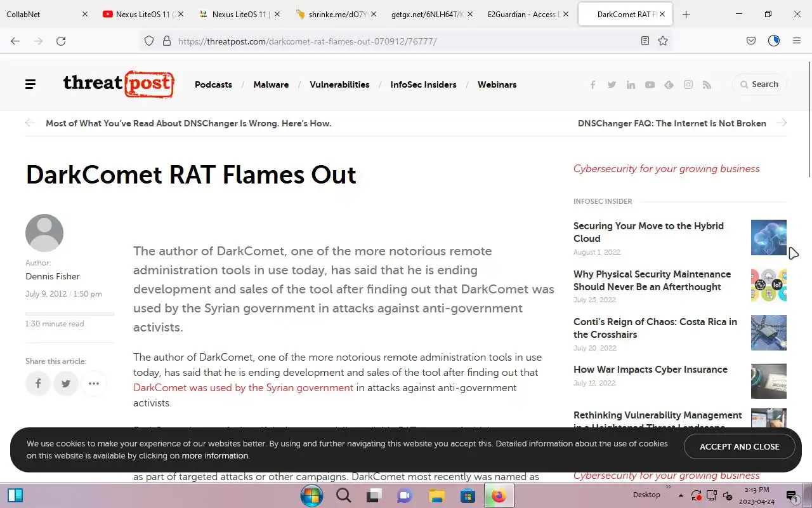Open 'DarkComet was used by the Syrian government' link

click(x=243, y=388)
